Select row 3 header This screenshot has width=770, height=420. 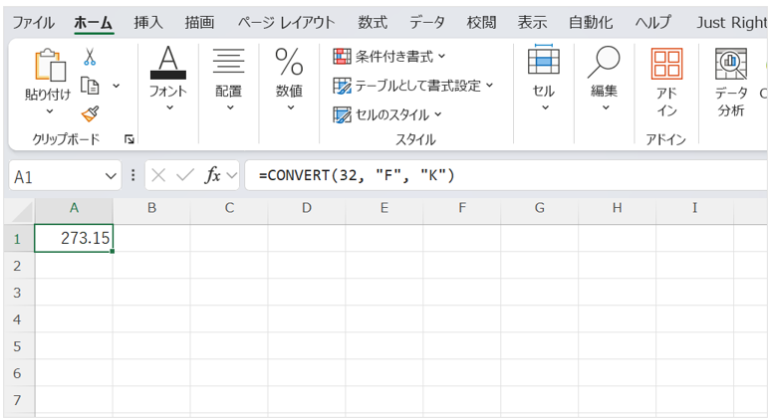[x=18, y=293]
